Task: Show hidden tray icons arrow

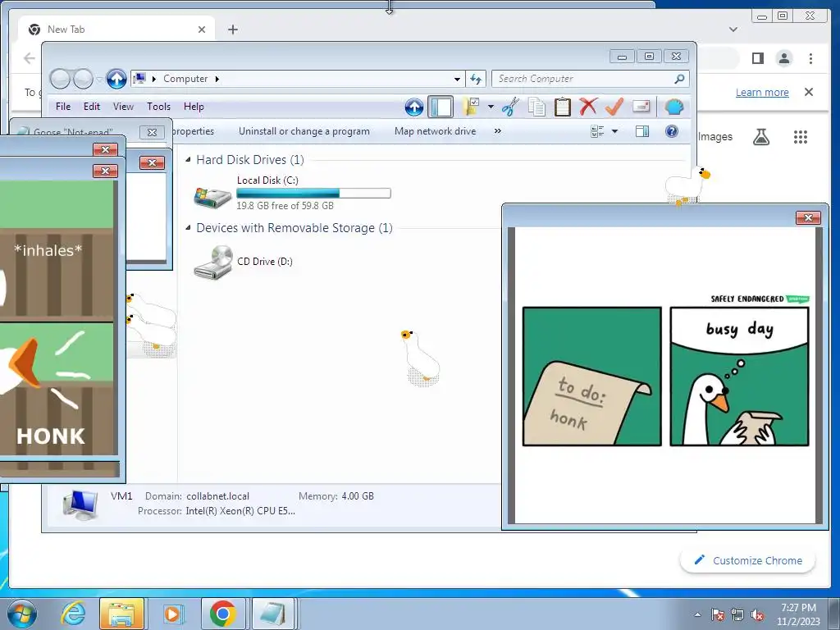Action: [x=697, y=615]
